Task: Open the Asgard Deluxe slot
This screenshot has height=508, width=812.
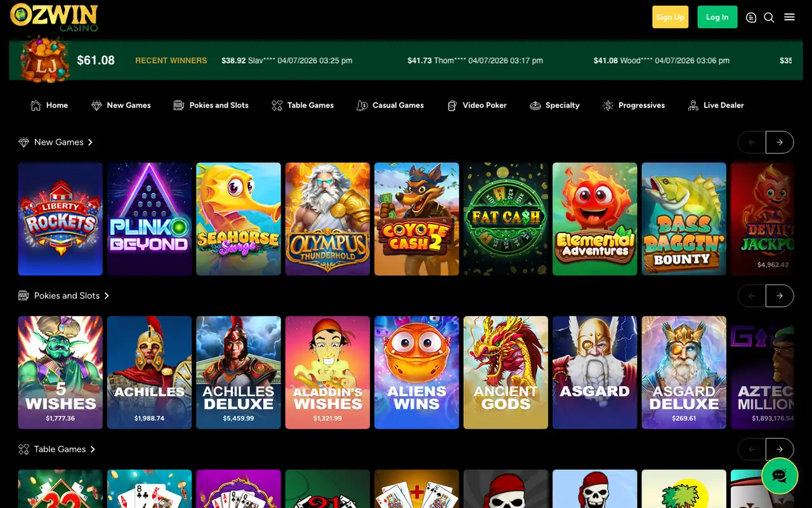Action: click(684, 373)
